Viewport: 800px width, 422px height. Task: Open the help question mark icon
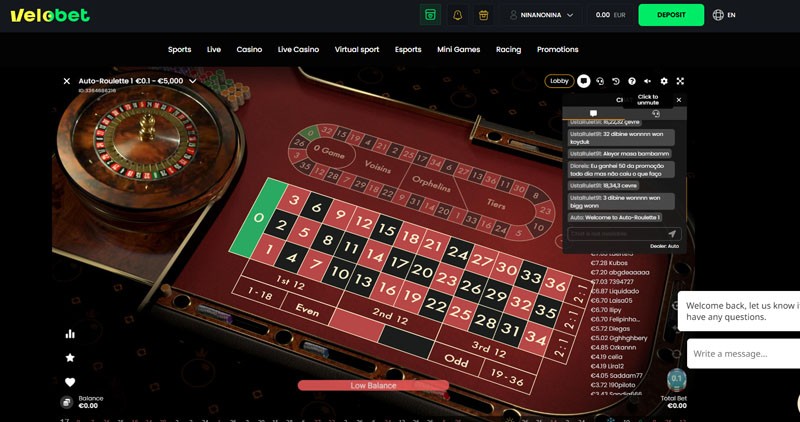click(632, 81)
